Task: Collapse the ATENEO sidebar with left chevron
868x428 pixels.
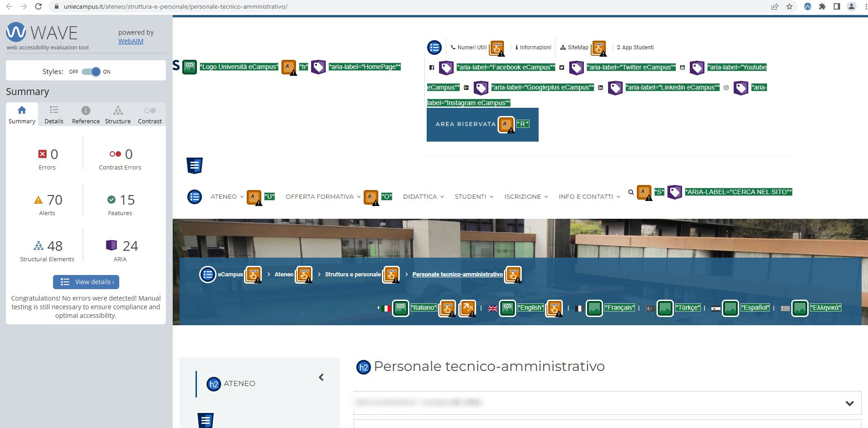Action: (321, 377)
